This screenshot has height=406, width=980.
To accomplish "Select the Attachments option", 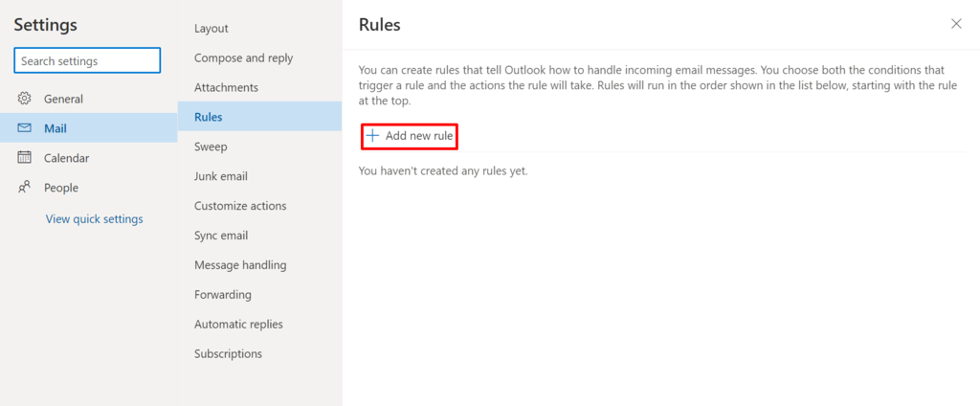I will point(226,88).
